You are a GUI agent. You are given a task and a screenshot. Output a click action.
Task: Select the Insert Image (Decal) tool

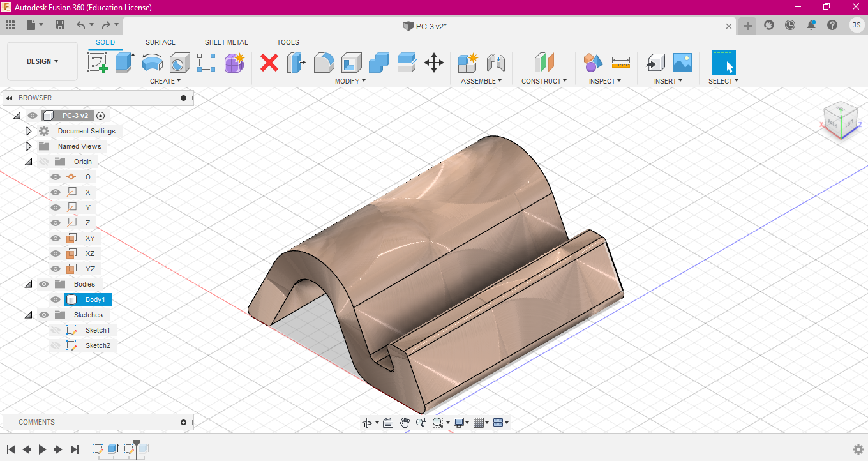[x=682, y=62]
